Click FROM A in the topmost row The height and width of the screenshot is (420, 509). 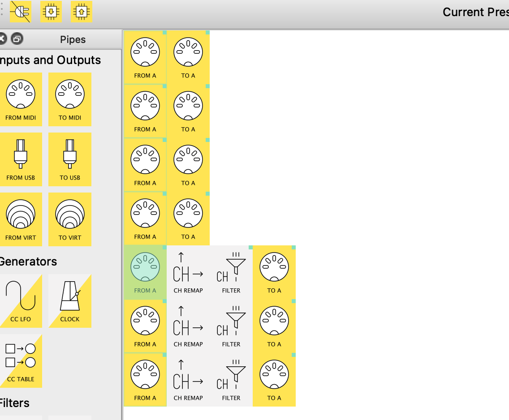pyautogui.click(x=145, y=57)
